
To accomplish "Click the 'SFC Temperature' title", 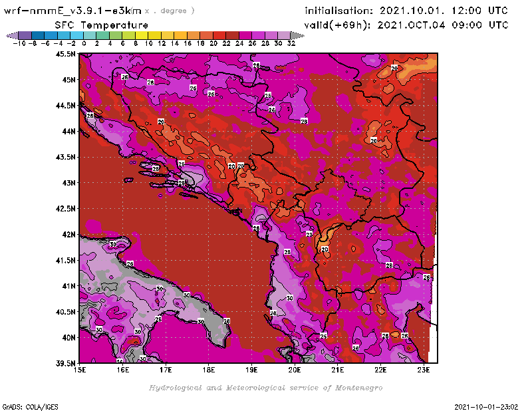I will coord(102,25).
